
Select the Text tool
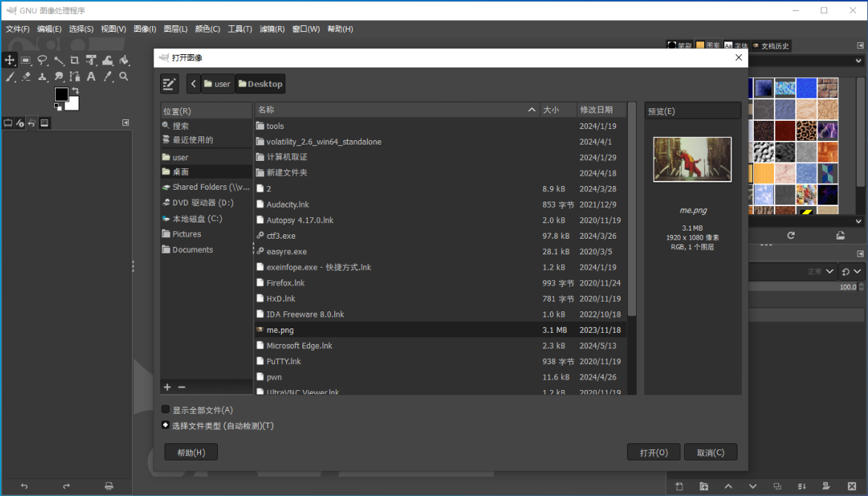point(91,76)
